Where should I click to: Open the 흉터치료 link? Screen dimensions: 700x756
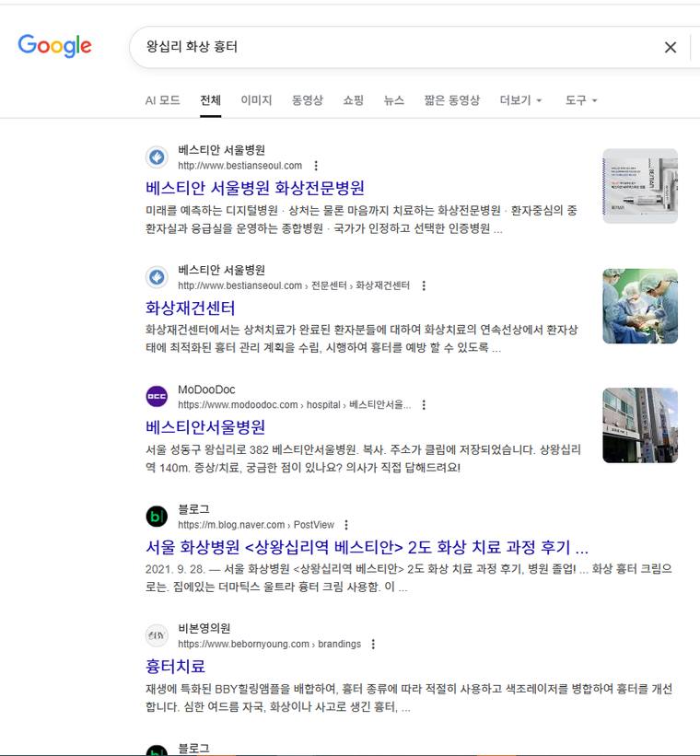click(175, 667)
